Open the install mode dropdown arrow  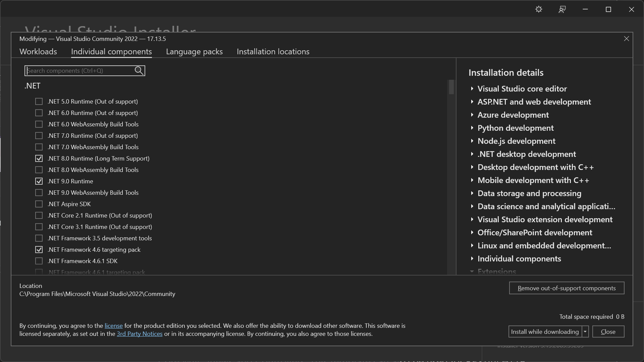pyautogui.click(x=585, y=331)
